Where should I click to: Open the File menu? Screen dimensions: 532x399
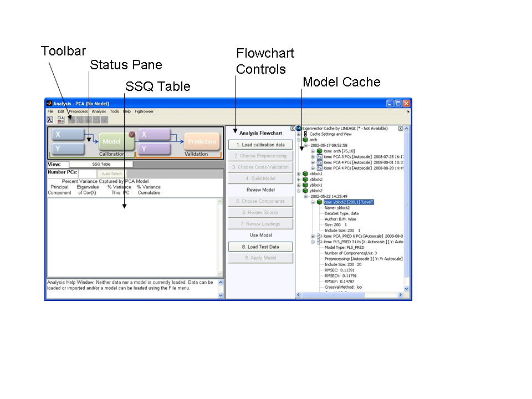pyautogui.click(x=50, y=111)
